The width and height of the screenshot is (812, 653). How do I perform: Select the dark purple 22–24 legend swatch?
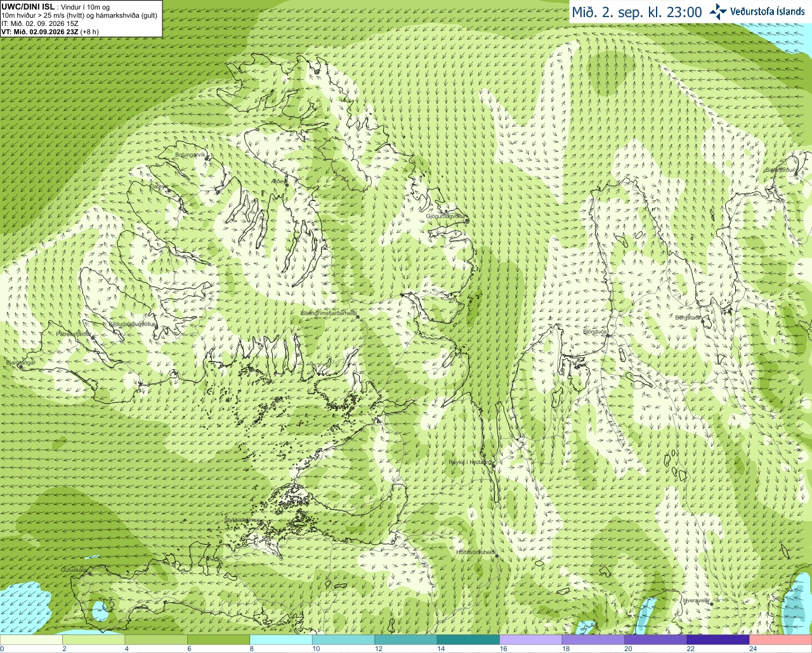point(718,640)
